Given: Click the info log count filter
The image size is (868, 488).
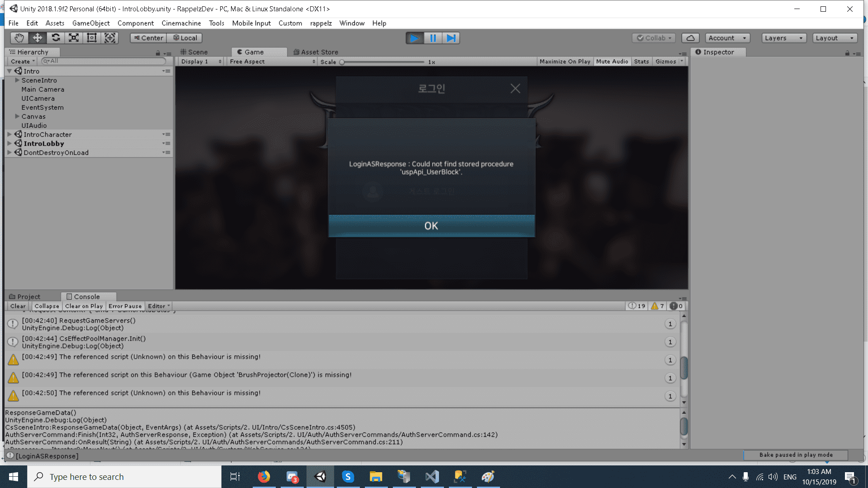Looking at the screenshot, I should tap(637, 306).
